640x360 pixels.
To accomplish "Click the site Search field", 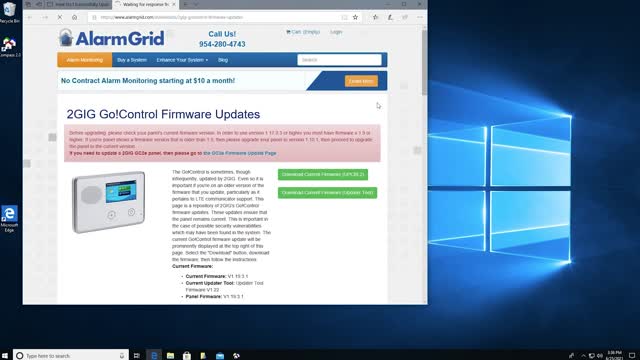I will [x=339, y=60].
